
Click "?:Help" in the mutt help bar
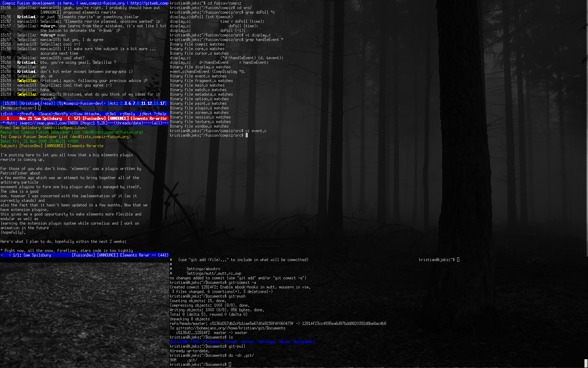click(160, 114)
